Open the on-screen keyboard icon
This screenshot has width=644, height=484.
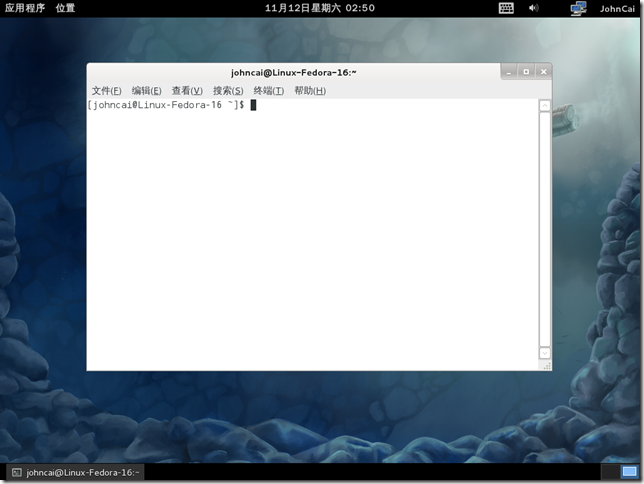click(x=506, y=8)
